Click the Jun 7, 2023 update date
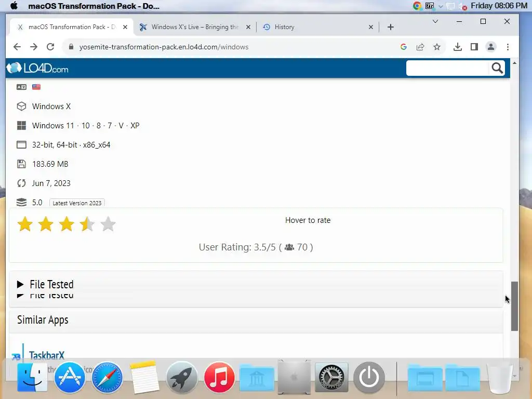Viewport: 532px width, 399px height. click(x=51, y=183)
